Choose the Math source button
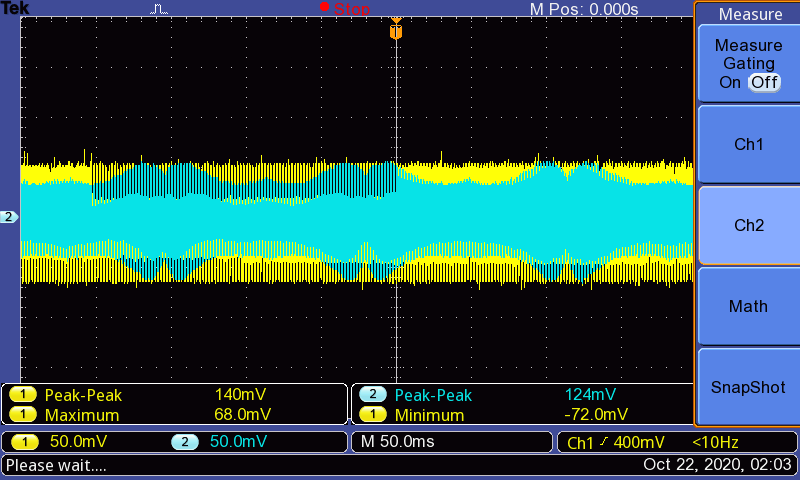This screenshot has width=800, height=480. coord(748,306)
